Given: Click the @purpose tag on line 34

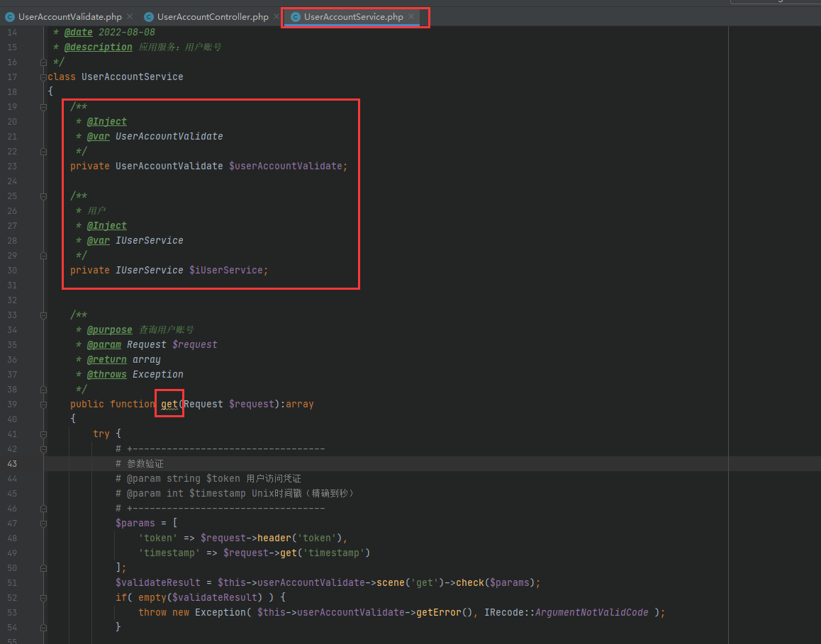Looking at the screenshot, I should (109, 329).
